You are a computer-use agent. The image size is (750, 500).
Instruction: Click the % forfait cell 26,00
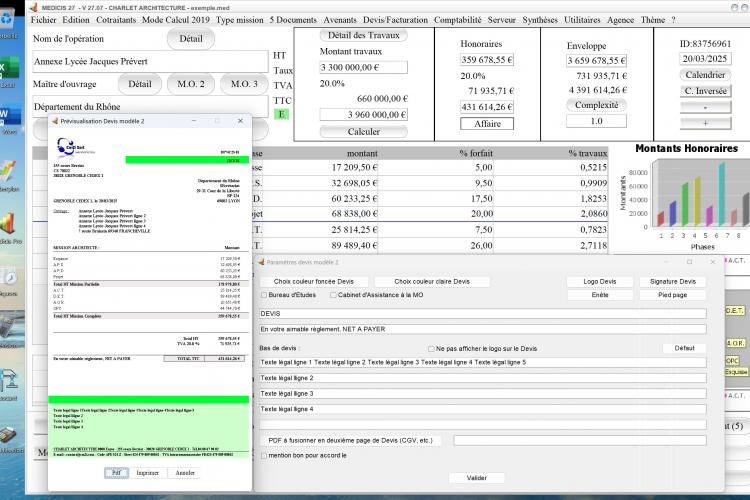coord(481,245)
